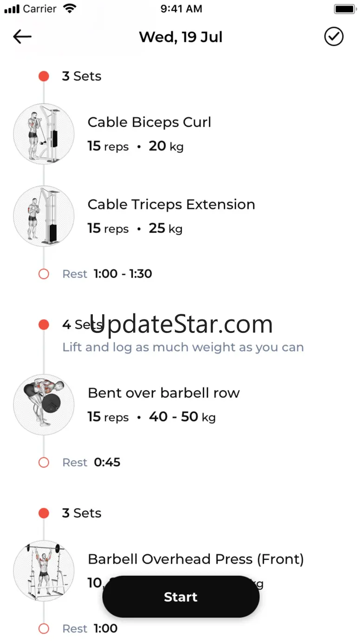Open the Cable Biceps Curl illustration
This screenshot has width=362, height=644.
(44, 134)
